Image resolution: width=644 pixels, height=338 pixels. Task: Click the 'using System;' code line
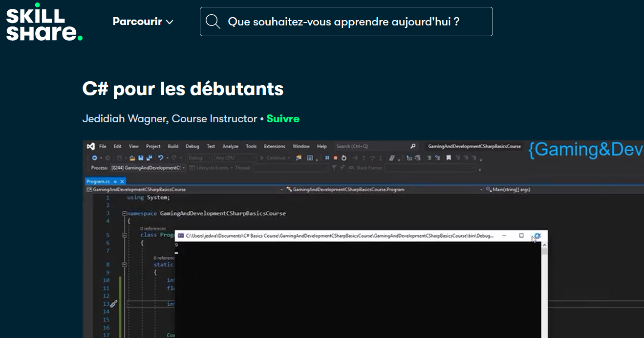[149, 198]
